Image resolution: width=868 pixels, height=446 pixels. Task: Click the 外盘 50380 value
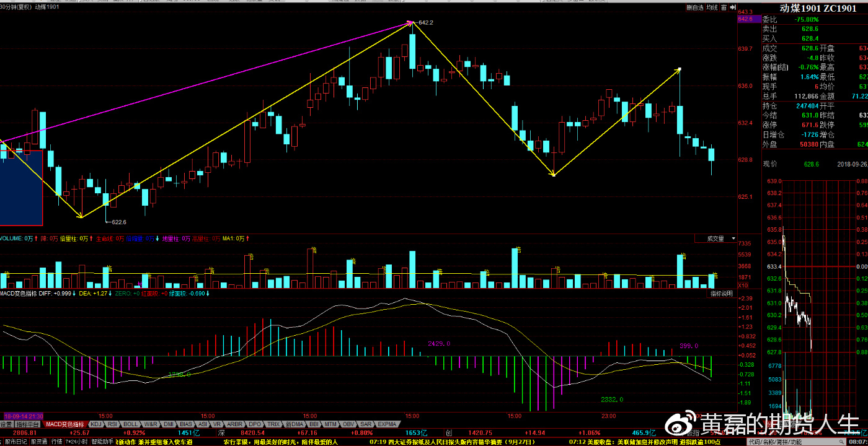tap(808, 144)
